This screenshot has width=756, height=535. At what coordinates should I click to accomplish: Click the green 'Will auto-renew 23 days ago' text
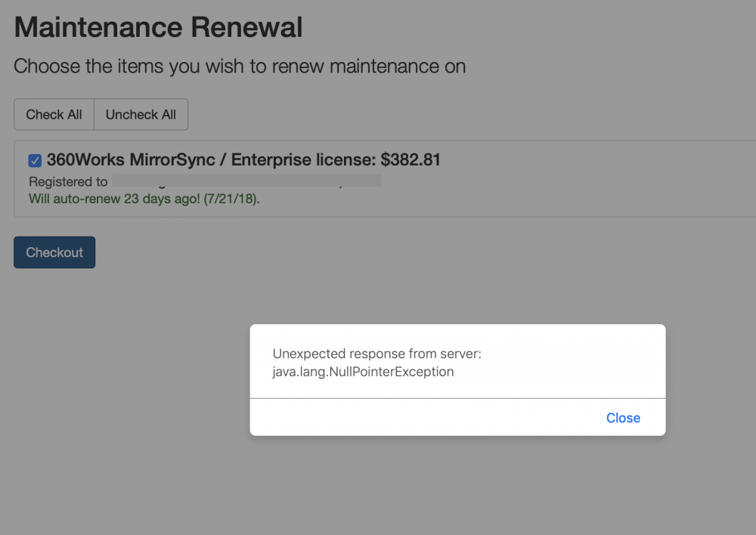tap(144, 199)
